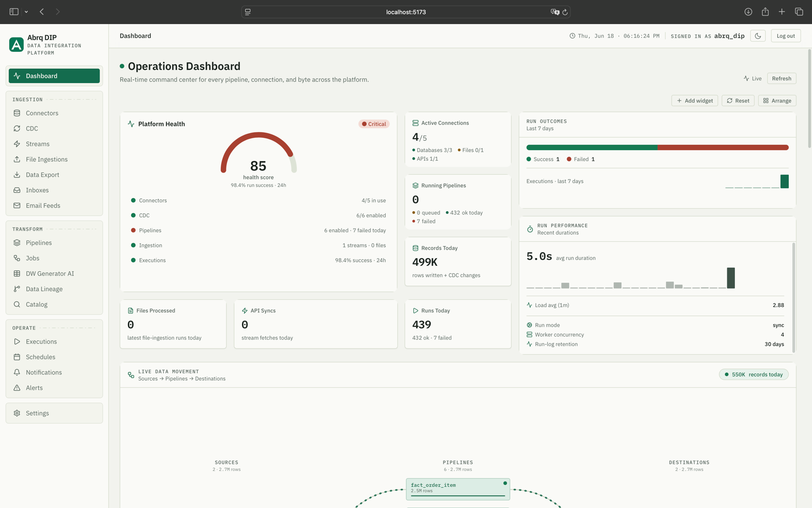812x508 pixels.
Task: Select the Dashboard item in sidebar
Action: tap(54, 76)
